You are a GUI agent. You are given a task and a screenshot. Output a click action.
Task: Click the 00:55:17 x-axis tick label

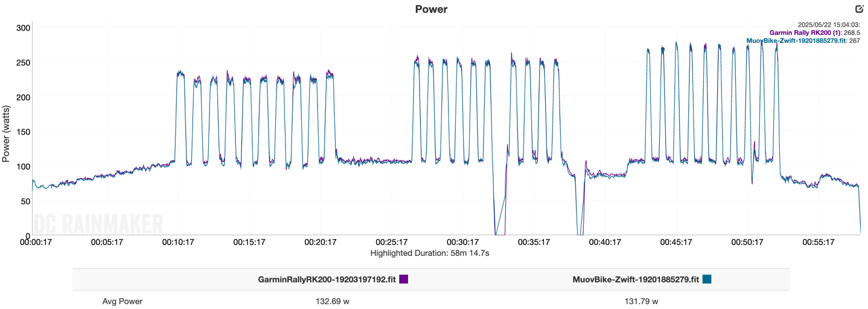pos(819,242)
